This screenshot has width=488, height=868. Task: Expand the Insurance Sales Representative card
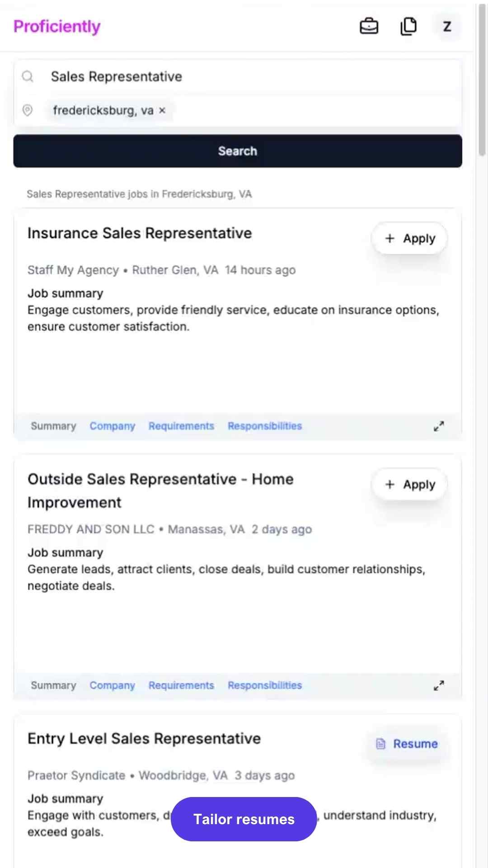439,426
